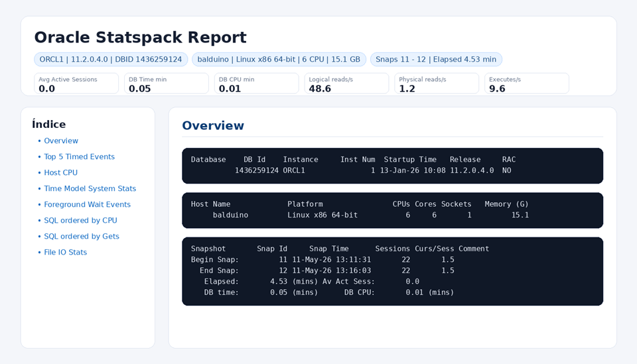Image resolution: width=637 pixels, height=364 pixels.
Task: Open SQL ordered by CPU link
Action: click(80, 220)
